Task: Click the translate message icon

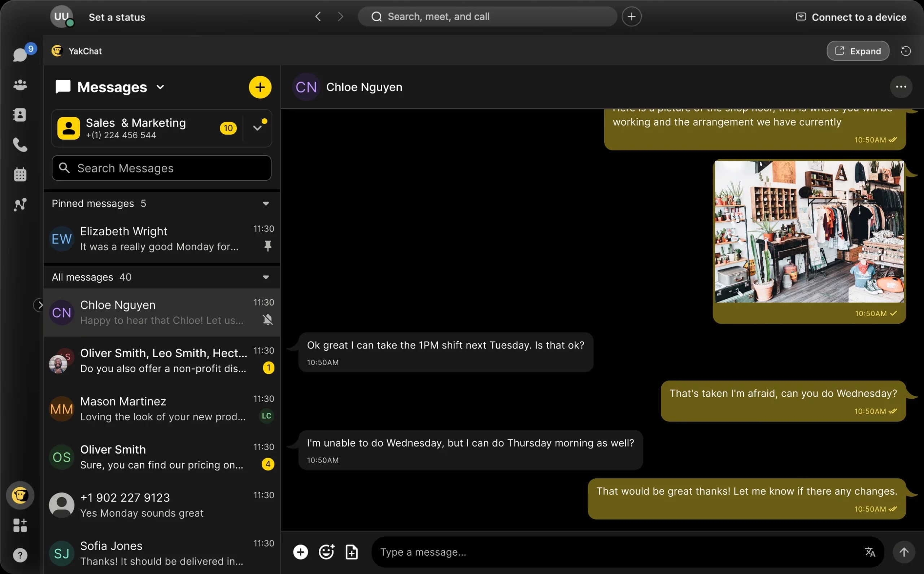Action: pyautogui.click(x=871, y=551)
